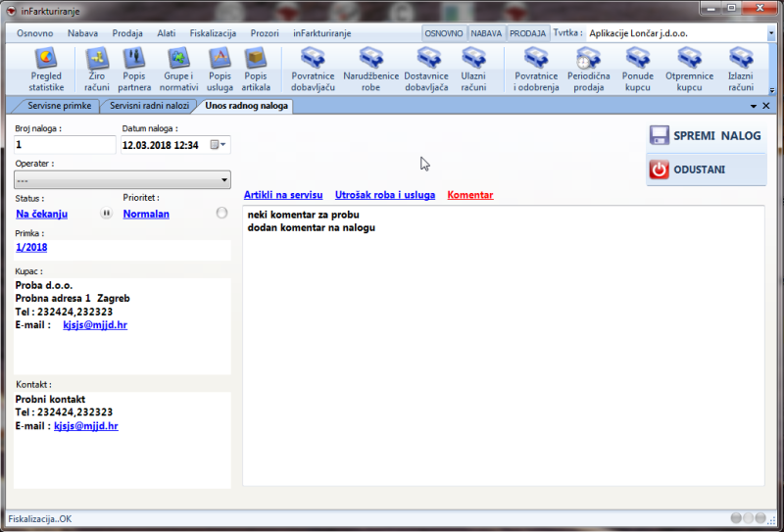Open Povratnice i odobrenja toolbar icon
The height and width of the screenshot is (532, 784).
pos(536,69)
